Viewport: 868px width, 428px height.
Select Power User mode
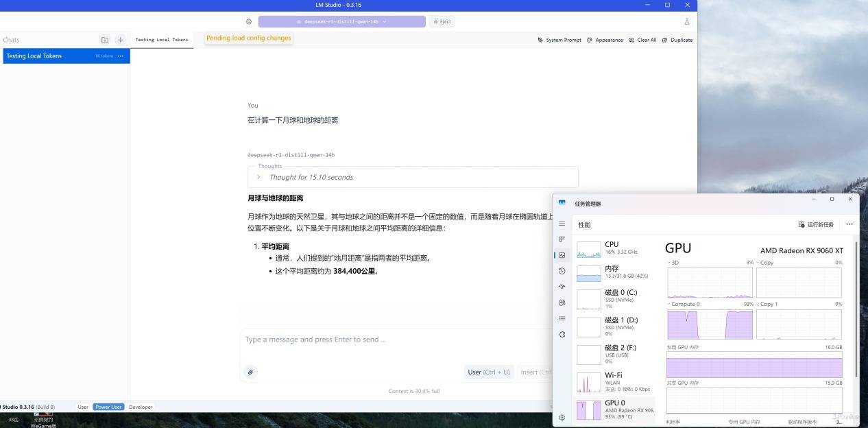[x=108, y=407]
